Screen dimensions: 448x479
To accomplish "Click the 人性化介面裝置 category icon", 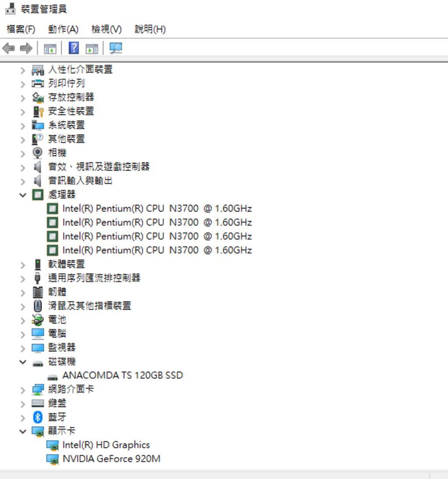I will (38, 70).
